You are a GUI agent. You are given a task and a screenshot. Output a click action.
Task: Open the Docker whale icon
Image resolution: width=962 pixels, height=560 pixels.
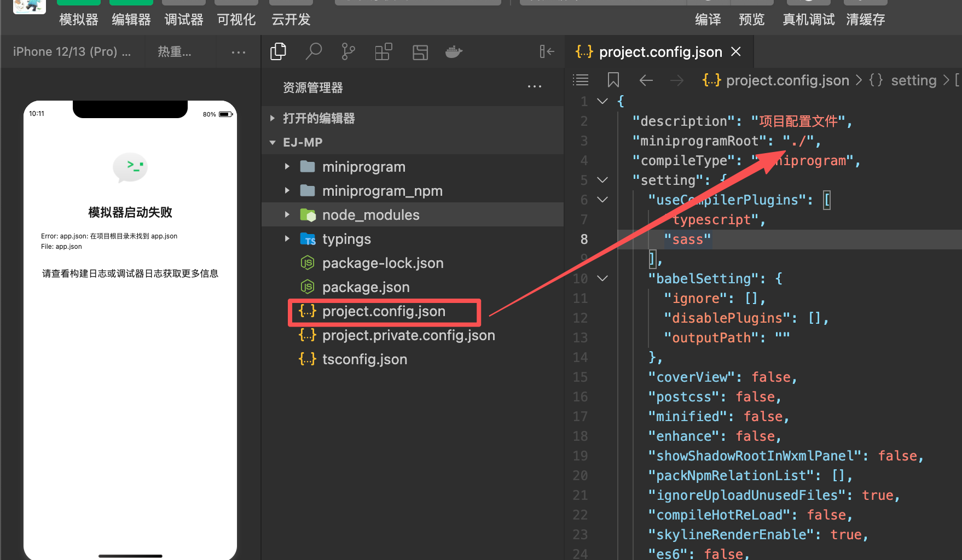[x=454, y=52]
